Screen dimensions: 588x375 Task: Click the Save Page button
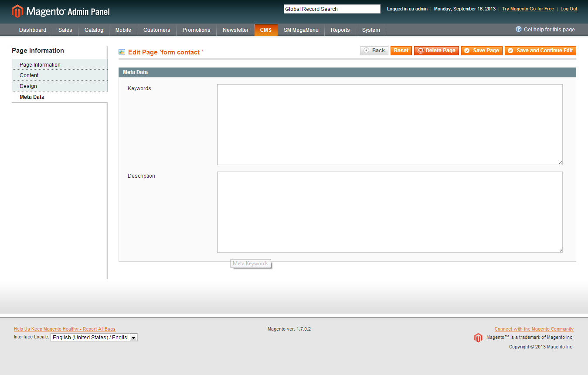pos(482,51)
